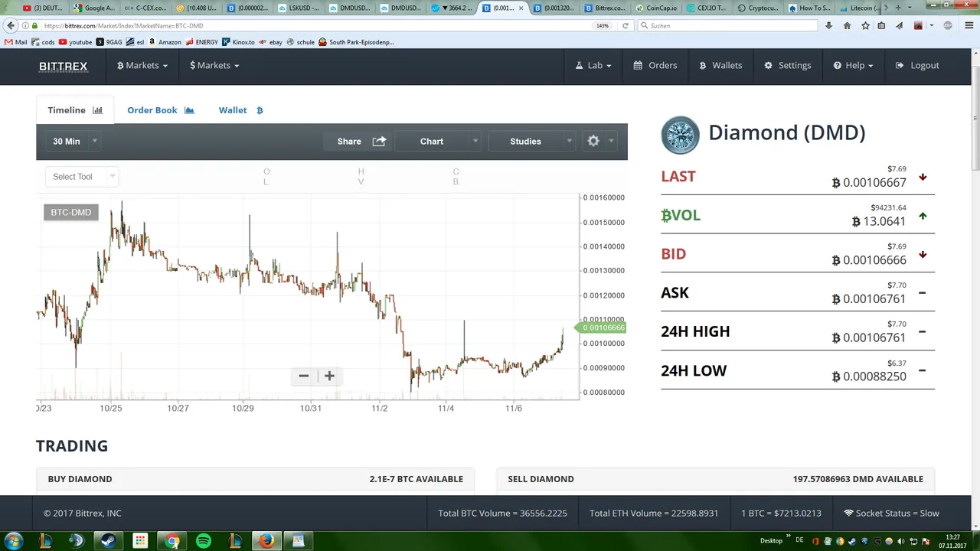980x551 pixels.
Task: Close the active Bittrex browser tab
Action: pyautogui.click(x=521, y=8)
